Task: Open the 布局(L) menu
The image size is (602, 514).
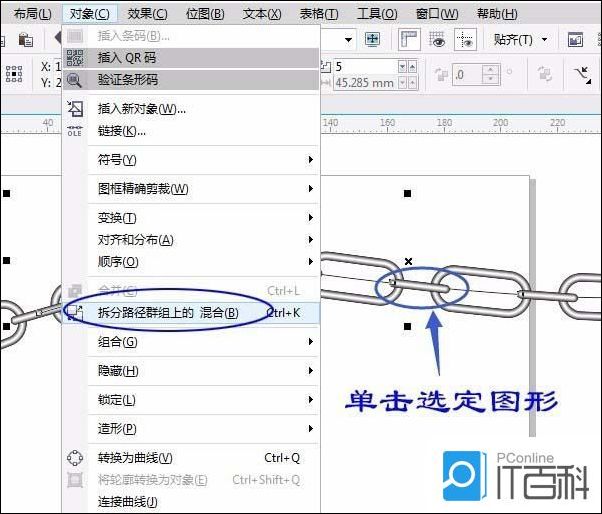Action: 32,14
